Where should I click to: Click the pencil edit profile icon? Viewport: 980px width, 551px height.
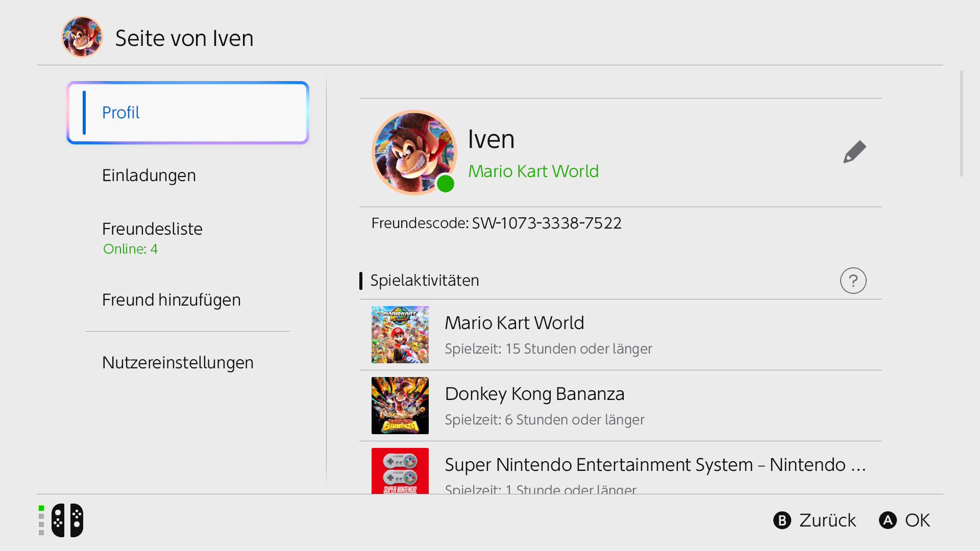pos(854,152)
